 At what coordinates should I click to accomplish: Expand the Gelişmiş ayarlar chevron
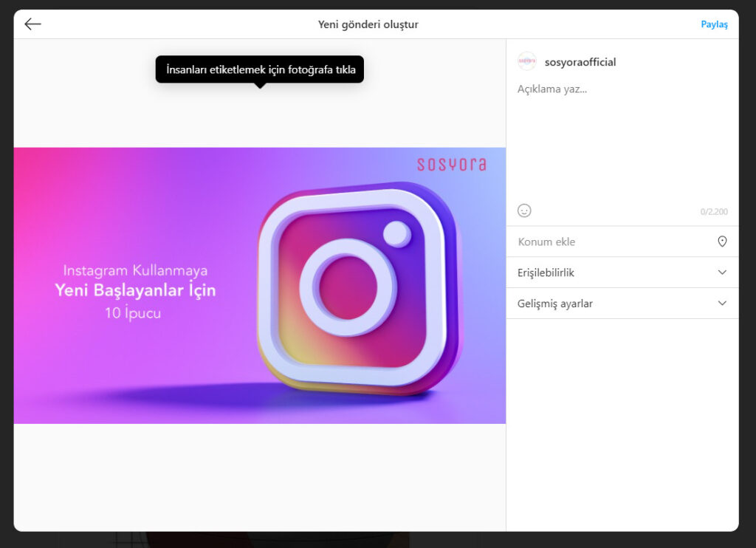[x=722, y=304]
